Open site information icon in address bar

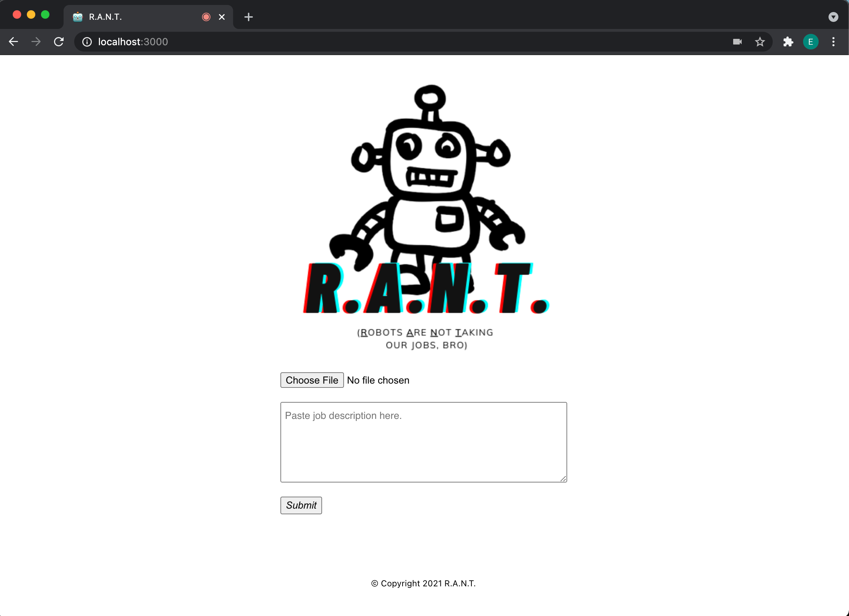click(x=87, y=42)
